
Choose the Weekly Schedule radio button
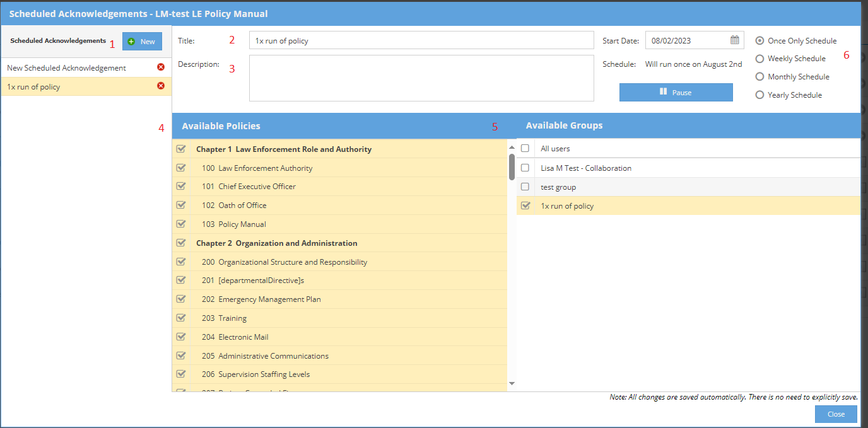[x=759, y=59]
